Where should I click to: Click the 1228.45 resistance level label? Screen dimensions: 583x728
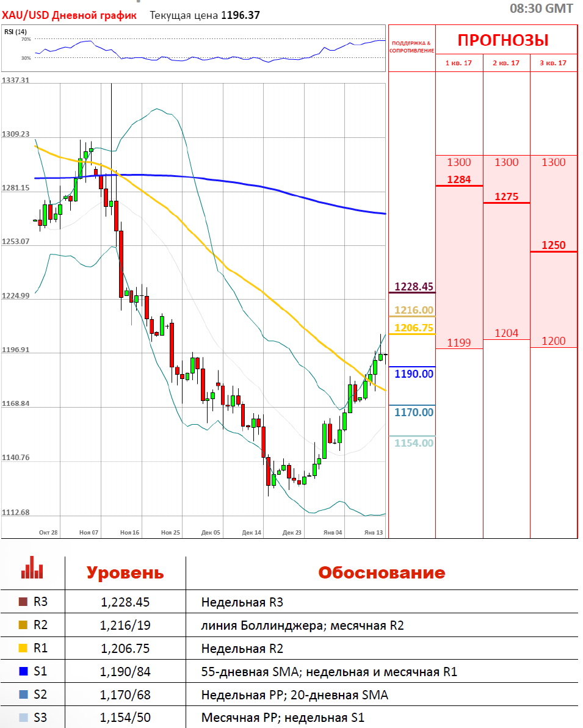[x=413, y=286]
